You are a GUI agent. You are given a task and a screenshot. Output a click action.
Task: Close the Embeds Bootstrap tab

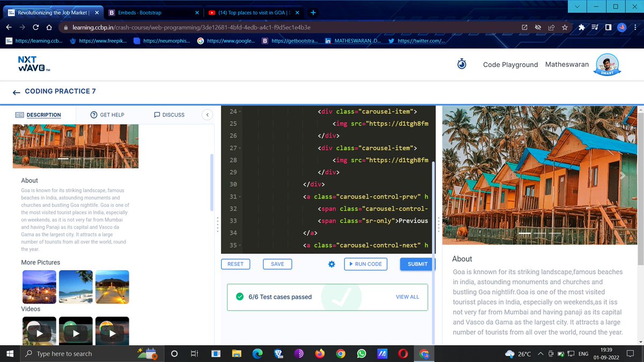coord(197,12)
